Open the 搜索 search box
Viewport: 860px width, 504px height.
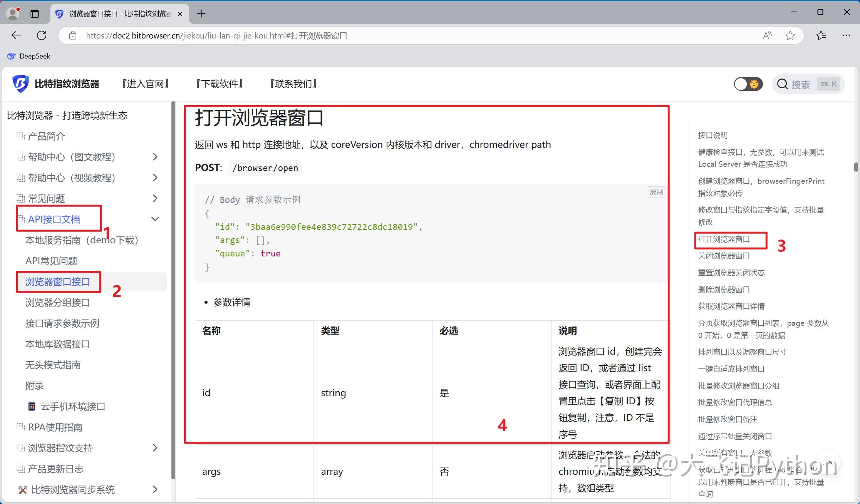coord(808,84)
